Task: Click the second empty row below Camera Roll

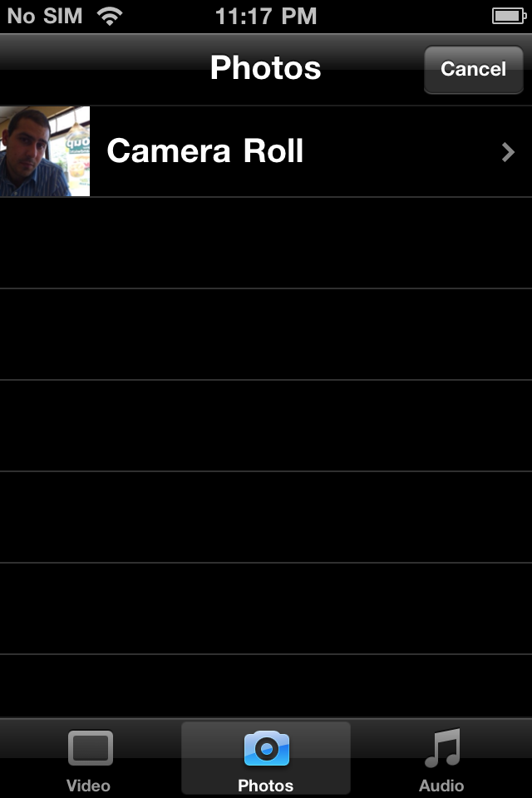Action: pos(266,334)
